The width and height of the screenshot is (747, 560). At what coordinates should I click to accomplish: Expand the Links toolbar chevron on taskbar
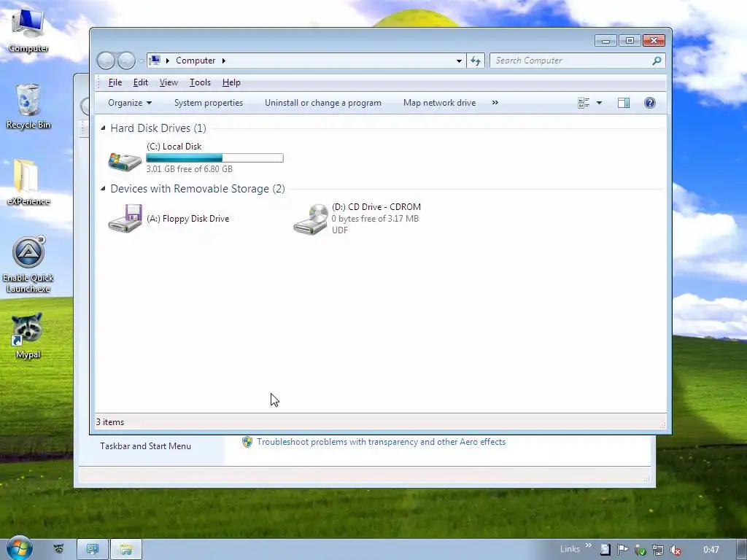[589, 545]
